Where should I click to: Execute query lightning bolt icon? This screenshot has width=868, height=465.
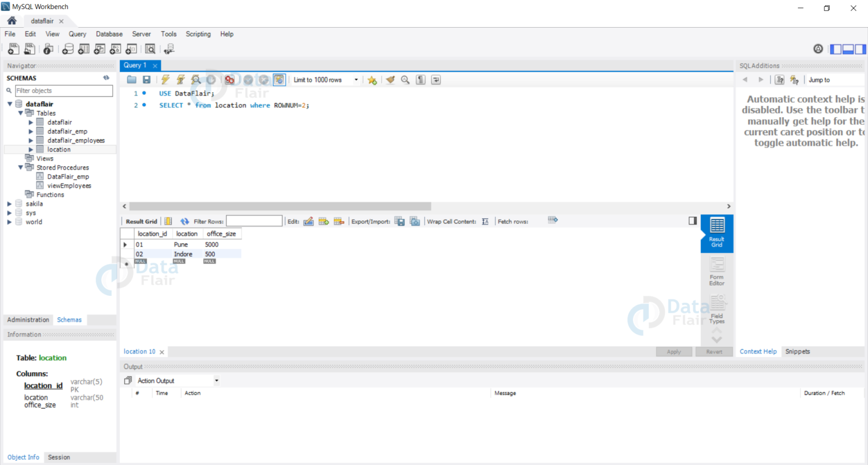[x=165, y=80]
